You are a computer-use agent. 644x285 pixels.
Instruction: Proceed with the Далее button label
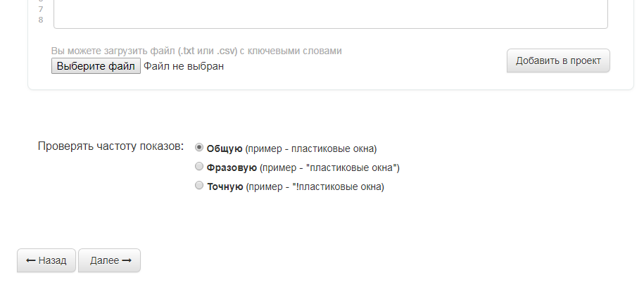[x=104, y=260]
